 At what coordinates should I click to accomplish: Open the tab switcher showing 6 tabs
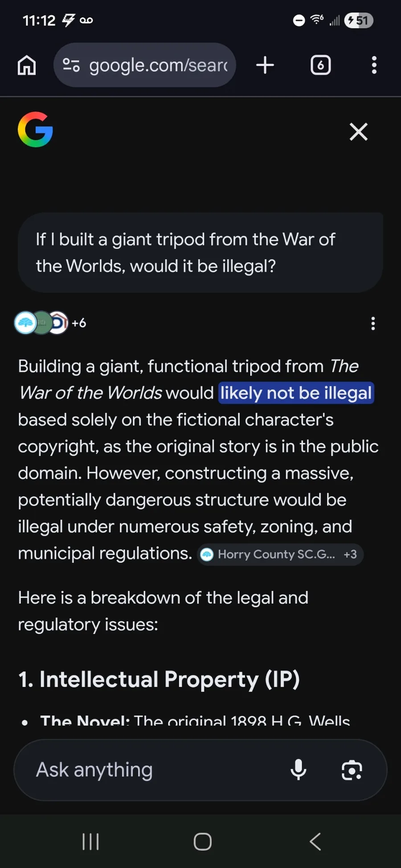(x=320, y=65)
